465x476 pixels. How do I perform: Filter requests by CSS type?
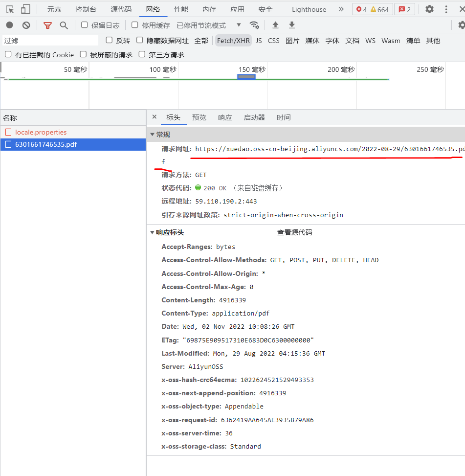click(274, 41)
